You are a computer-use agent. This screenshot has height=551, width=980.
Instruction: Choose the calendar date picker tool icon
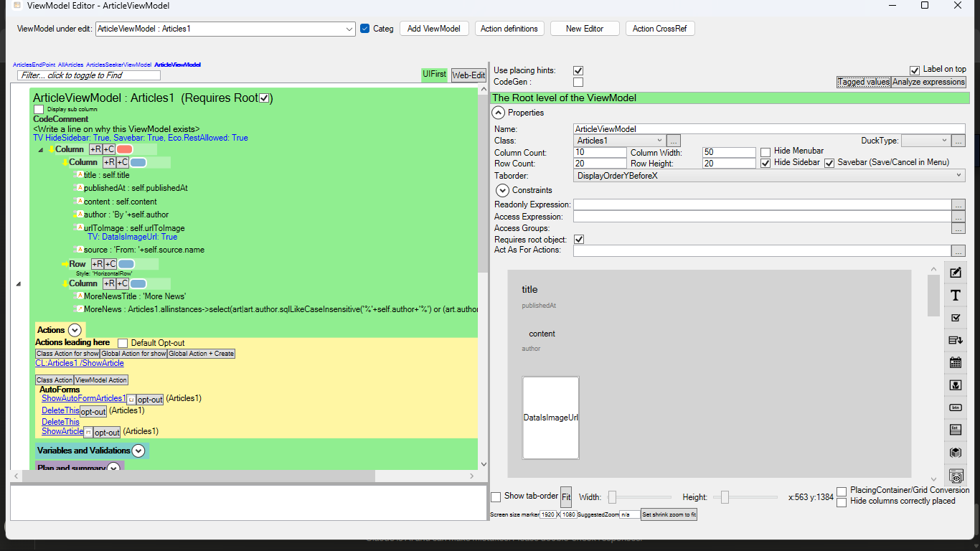[x=956, y=362]
